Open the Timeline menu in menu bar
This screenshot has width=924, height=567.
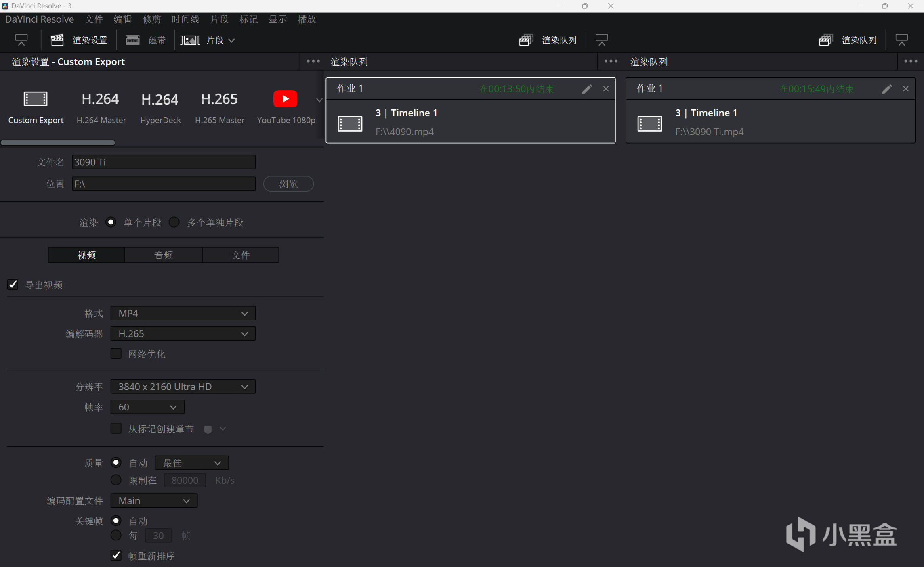(185, 19)
